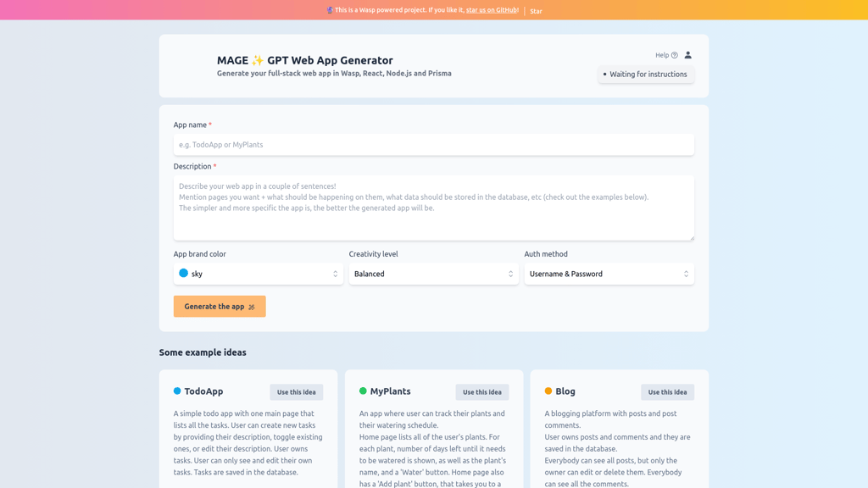Image resolution: width=868 pixels, height=488 pixels.
Task: Click the user account icon in the header
Action: [x=687, y=55]
